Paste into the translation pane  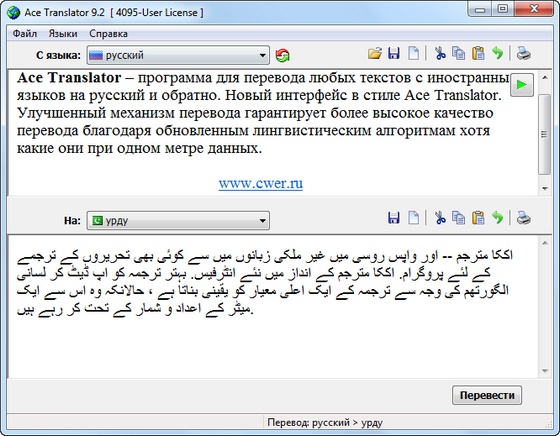pyautogui.click(x=478, y=217)
